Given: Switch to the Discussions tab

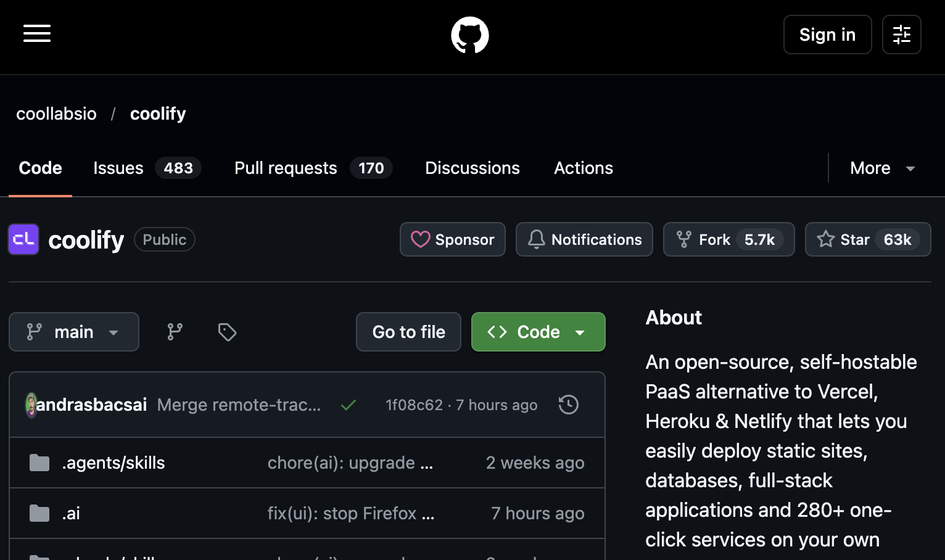Looking at the screenshot, I should 472,168.
